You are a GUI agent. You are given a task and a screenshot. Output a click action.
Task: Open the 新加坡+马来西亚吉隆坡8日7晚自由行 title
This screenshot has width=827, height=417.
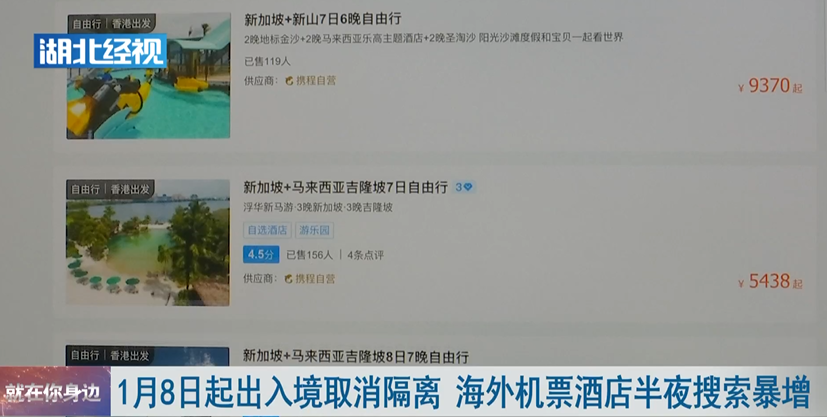356,356
